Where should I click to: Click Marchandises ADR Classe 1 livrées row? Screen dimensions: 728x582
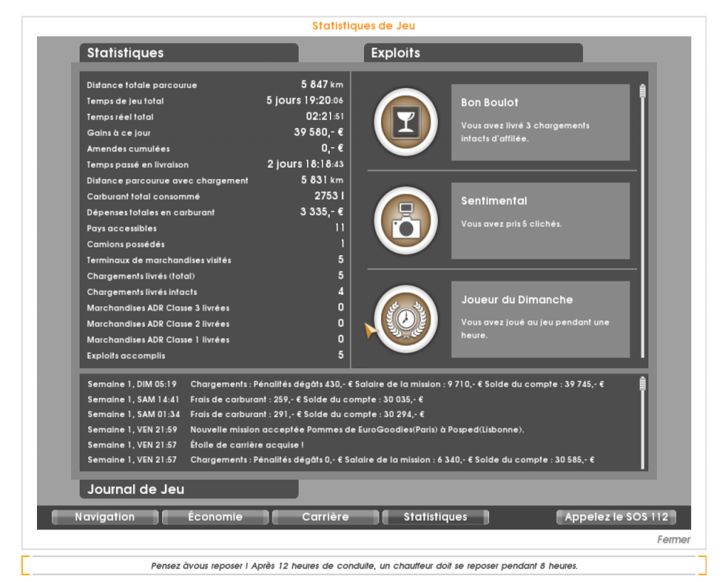click(x=215, y=340)
